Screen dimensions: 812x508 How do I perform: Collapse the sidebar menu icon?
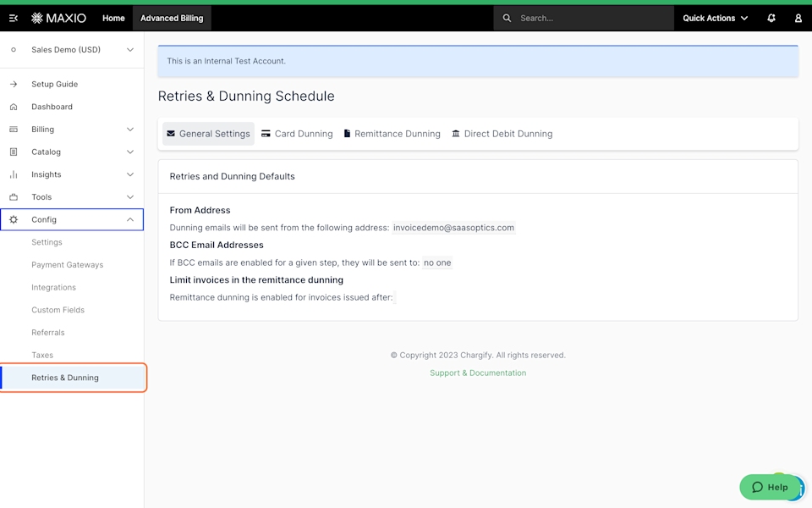[x=14, y=18]
